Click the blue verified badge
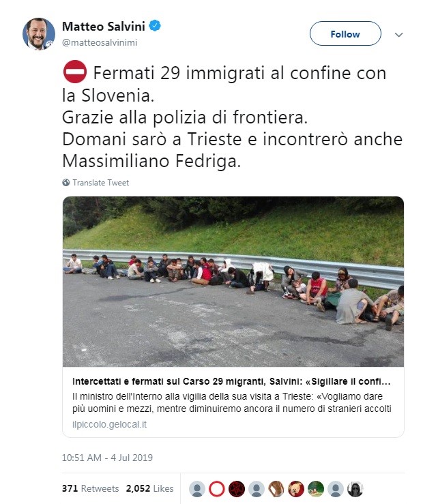 (156, 26)
